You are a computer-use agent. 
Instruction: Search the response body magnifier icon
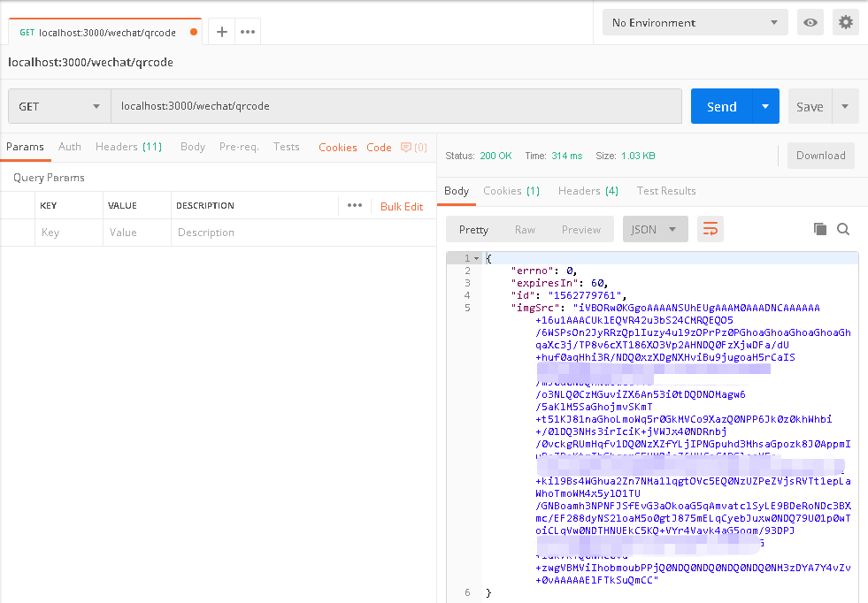843,229
